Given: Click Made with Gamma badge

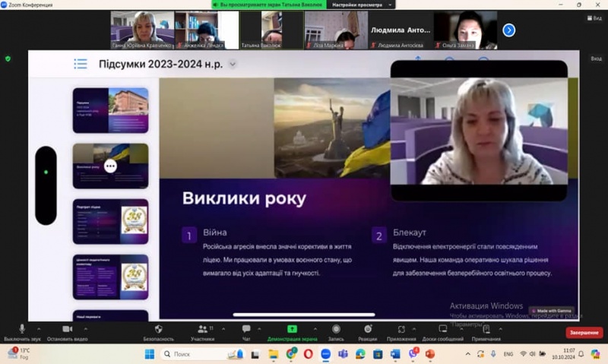Looking at the screenshot, I should [553, 311].
